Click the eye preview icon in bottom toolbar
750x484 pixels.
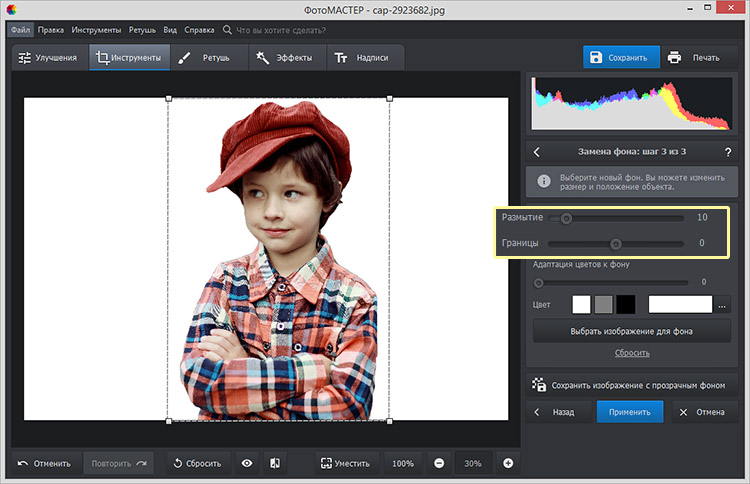tap(246, 463)
